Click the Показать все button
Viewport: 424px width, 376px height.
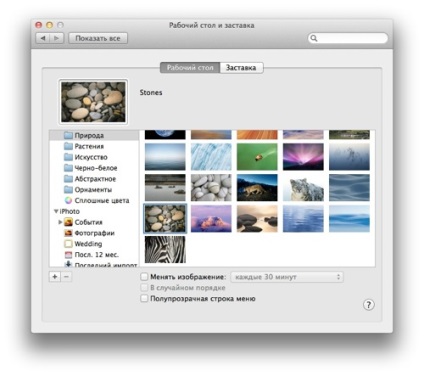click(98, 38)
